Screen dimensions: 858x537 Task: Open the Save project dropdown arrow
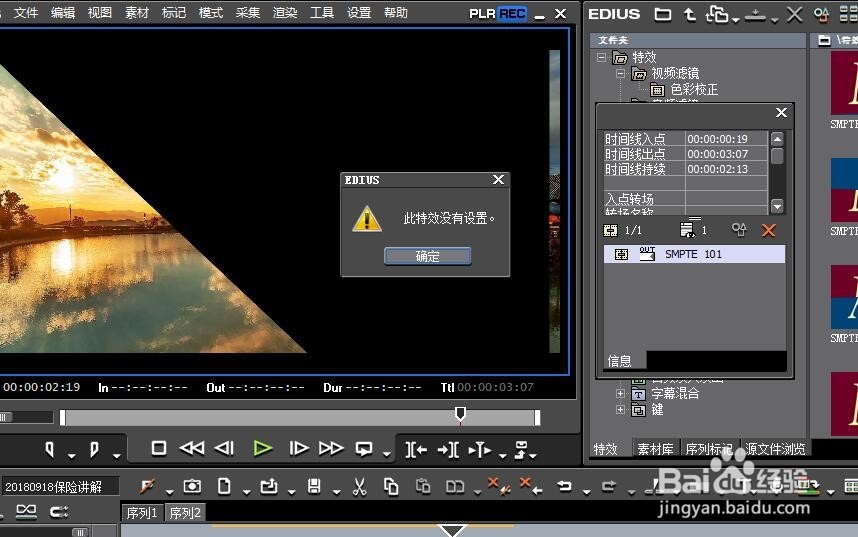[x=337, y=492]
